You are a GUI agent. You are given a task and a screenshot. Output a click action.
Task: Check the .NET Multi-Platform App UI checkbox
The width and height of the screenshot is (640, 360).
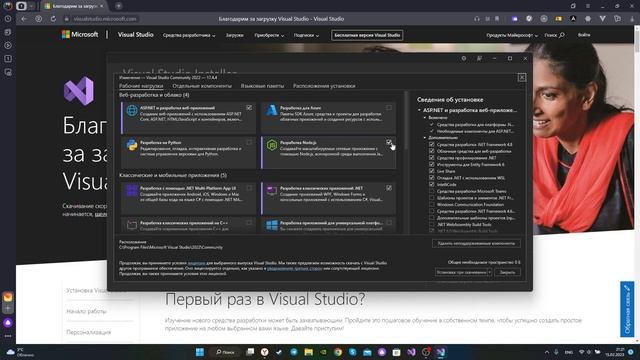[249, 188]
